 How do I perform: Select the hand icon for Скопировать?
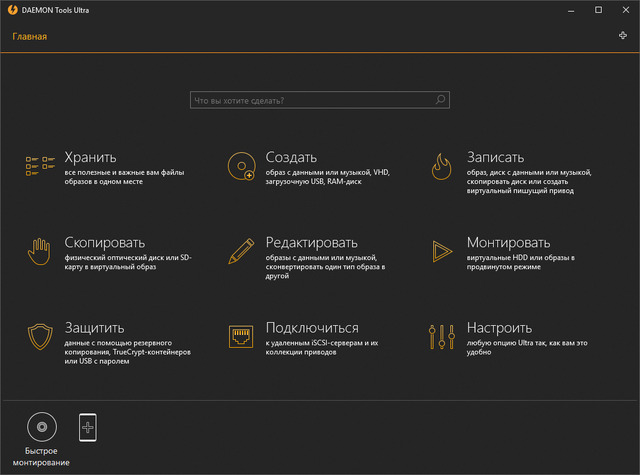click(40, 250)
